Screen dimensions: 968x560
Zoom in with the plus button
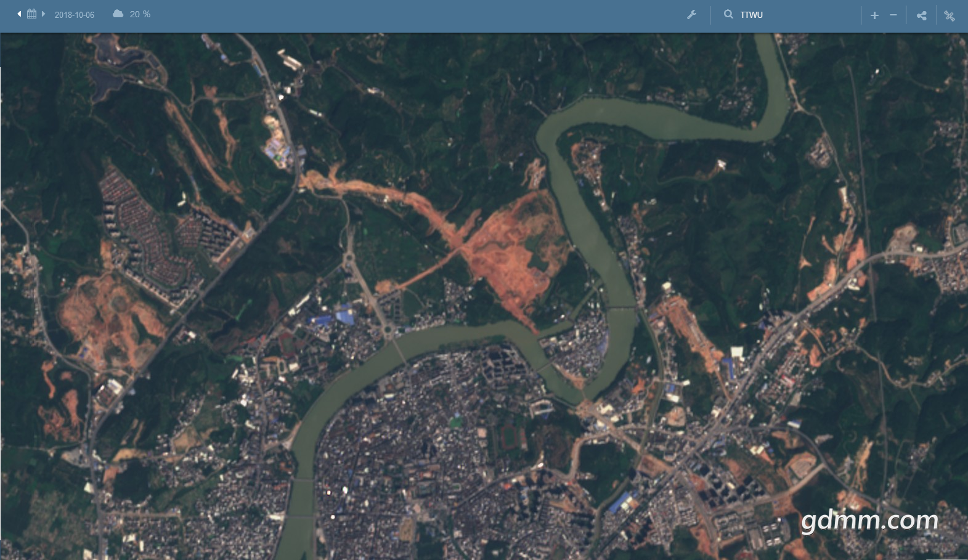pyautogui.click(x=874, y=15)
